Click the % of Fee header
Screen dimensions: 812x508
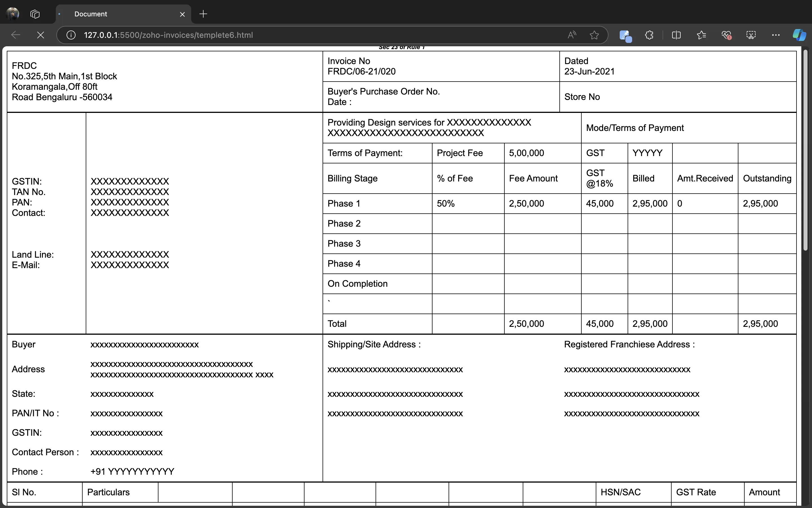tap(455, 178)
